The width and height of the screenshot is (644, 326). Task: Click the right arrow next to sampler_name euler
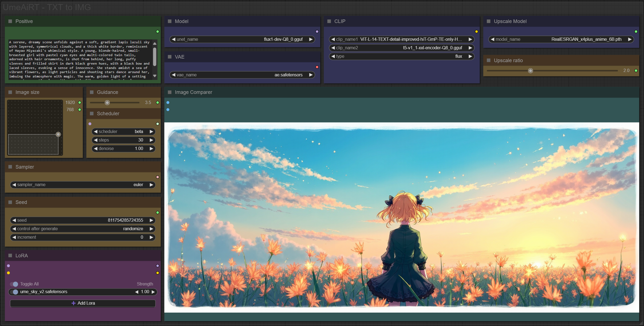(151, 185)
